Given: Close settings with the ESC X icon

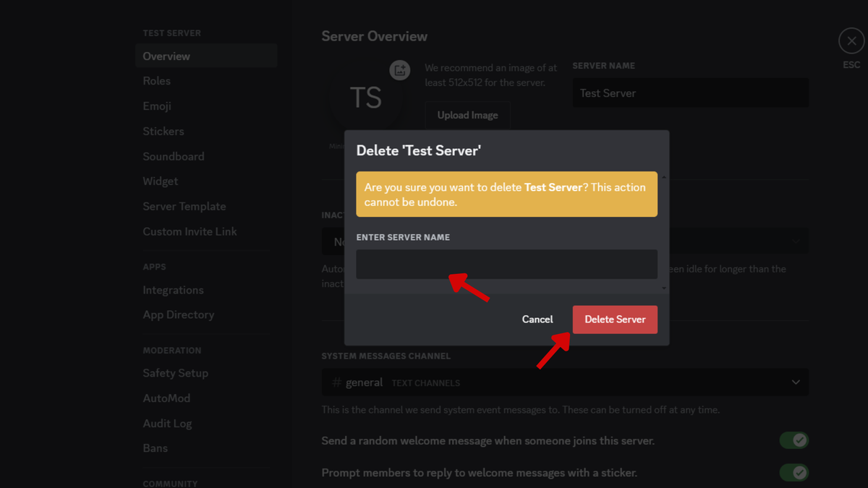Looking at the screenshot, I should (851, 41).
